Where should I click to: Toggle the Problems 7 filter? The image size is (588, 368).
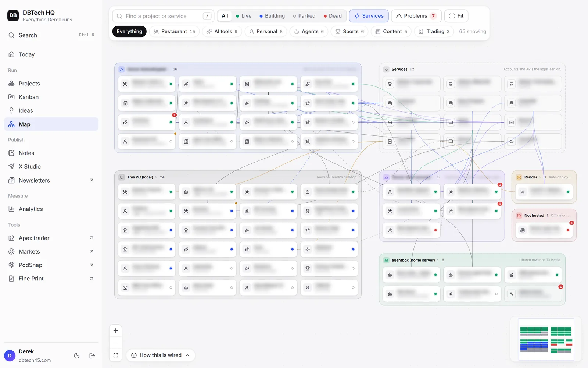pos(416,16)
